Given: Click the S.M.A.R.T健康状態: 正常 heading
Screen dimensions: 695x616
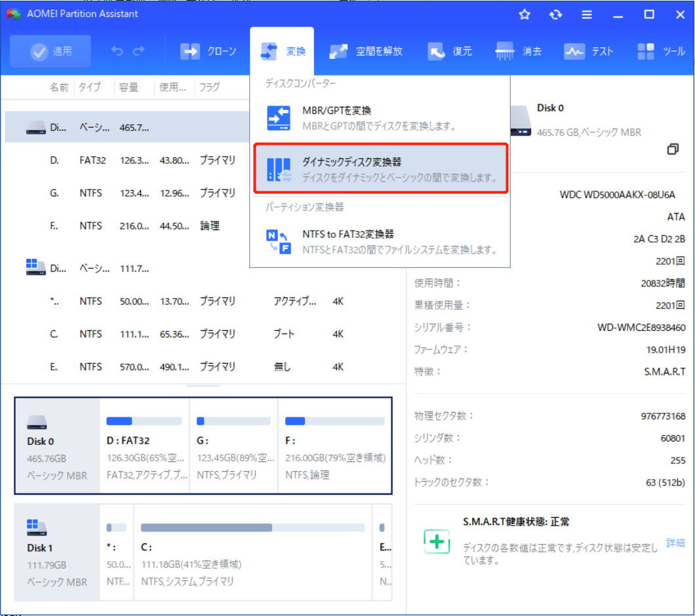Looking at the screenshot, I should (516, 522).
